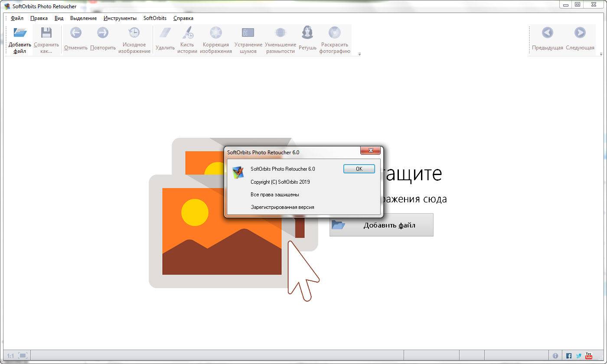Select the Удалить eraser tool
Viewport: 607px width, 364px height.
point(165,32)
